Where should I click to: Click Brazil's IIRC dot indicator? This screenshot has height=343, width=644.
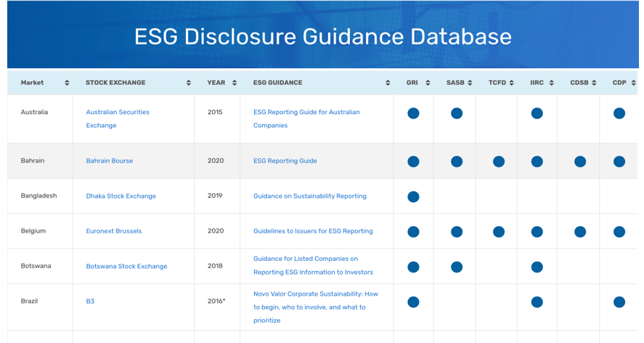537,302
